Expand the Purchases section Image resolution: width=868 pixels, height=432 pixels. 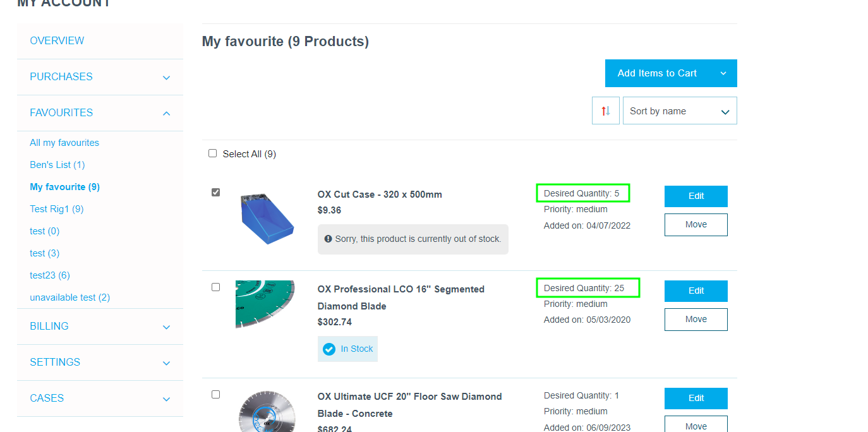[166, 78]
